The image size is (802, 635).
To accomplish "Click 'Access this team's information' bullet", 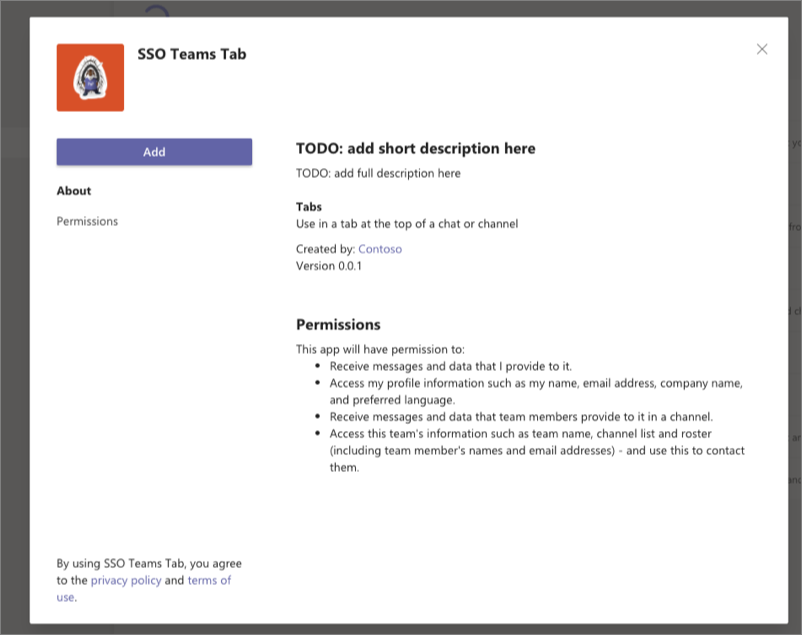I will coord(537,450).
